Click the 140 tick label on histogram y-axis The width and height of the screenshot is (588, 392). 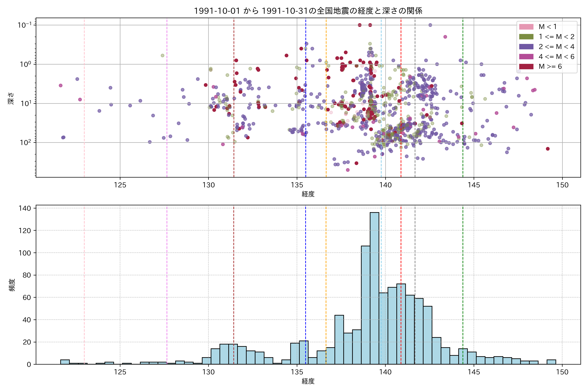tap(25, 208)
